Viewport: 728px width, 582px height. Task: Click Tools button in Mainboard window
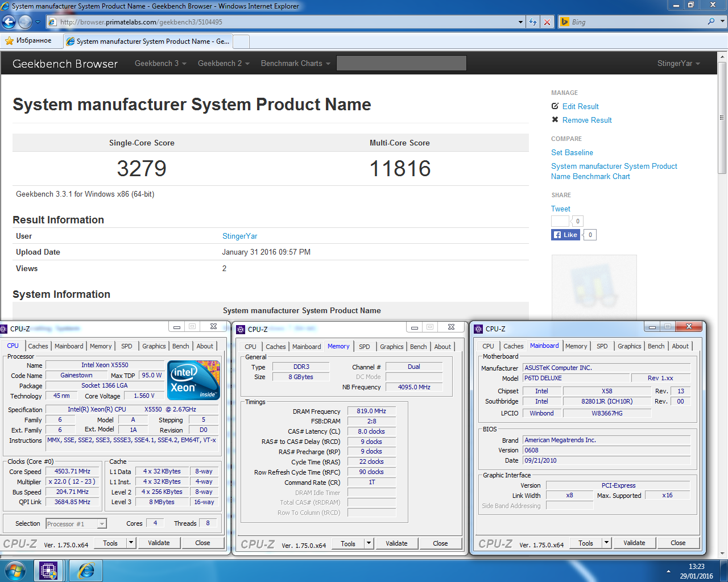[x=586, y=543]
